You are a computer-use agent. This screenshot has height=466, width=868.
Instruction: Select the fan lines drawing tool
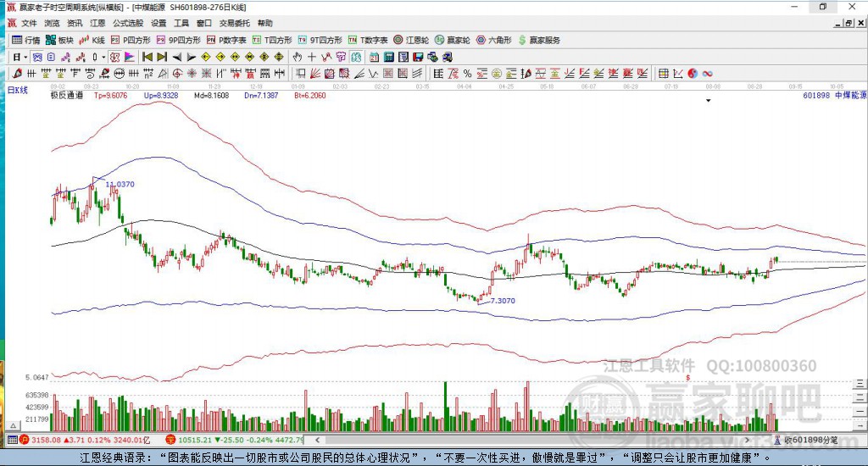(315, 74)
